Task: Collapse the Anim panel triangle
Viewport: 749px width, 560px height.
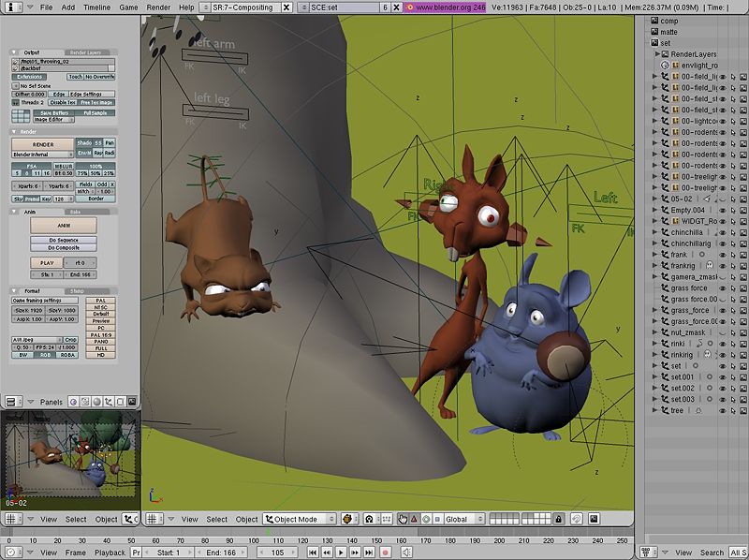Action: click(14, 212)
